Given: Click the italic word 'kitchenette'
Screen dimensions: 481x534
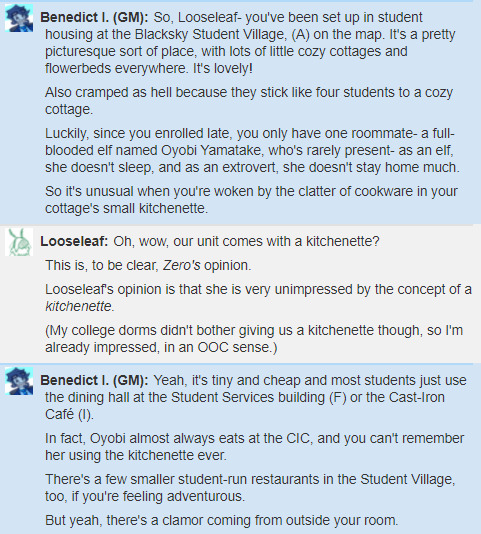Looking at the screenshot, I should (x=78, y=306).
